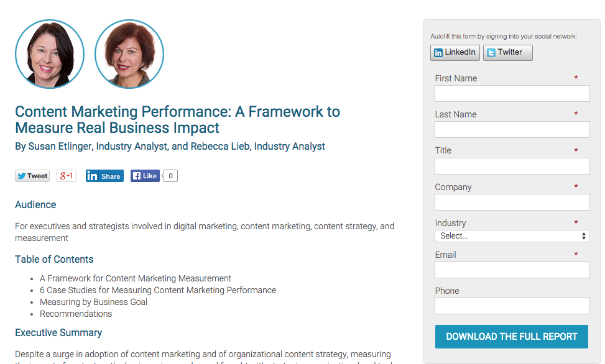Click Rebecca Lieb's red-haired portrait
This screenshot has width=605, height=364.
(129, 54)
